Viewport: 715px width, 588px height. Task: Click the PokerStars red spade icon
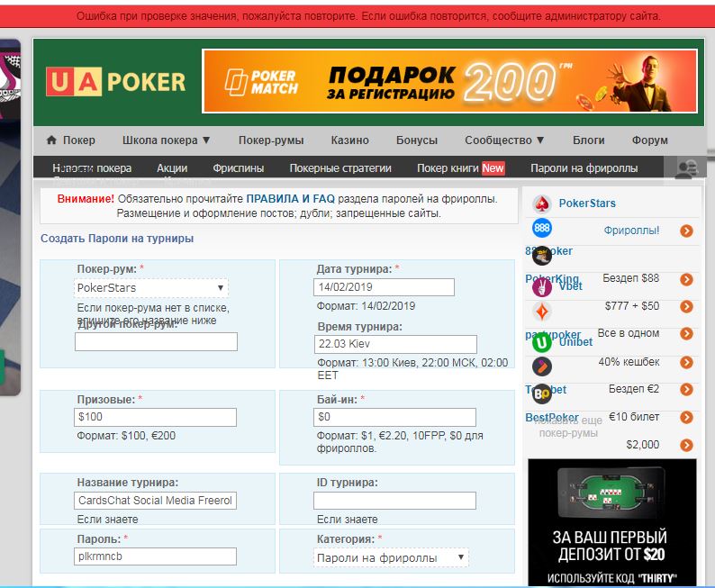(542, 204)
